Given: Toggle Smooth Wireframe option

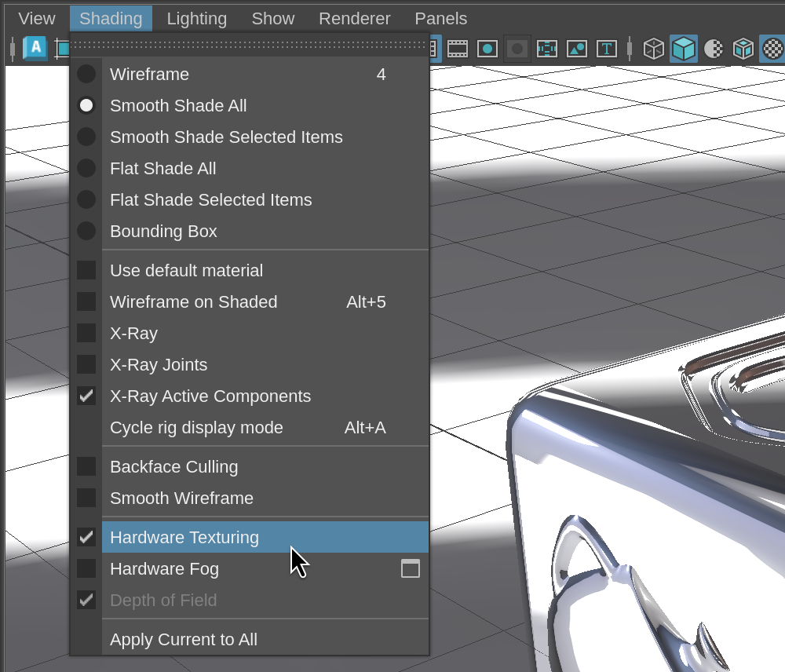Looking at the screenshot, I should 250,499.
